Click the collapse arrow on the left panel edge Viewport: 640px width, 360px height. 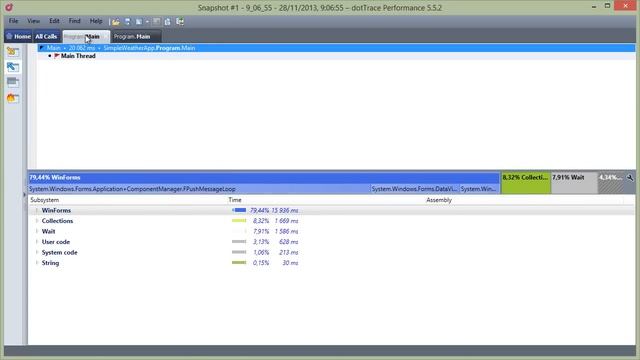[24, 195]
